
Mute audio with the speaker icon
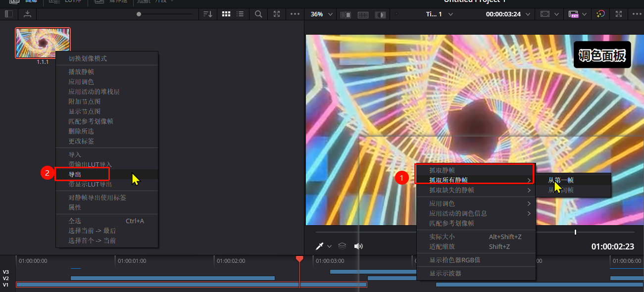pyautogui.click(x=358, y=246)
